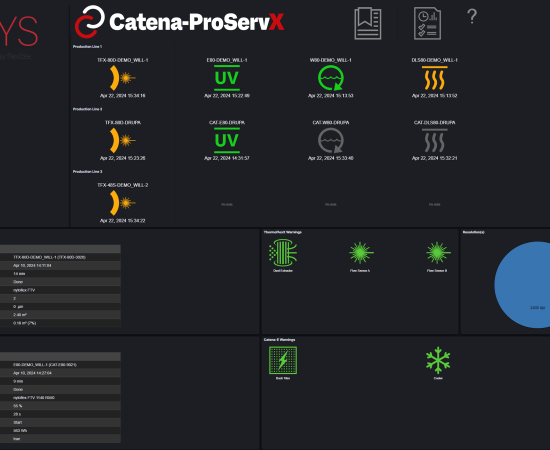Click the '2400 dpi' pie chart label
Screen dimensions: 550x450
click(x=537, y=308)
